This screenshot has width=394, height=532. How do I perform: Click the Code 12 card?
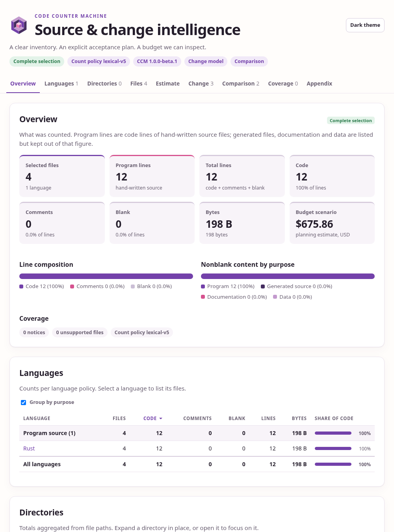click(332, 176)
